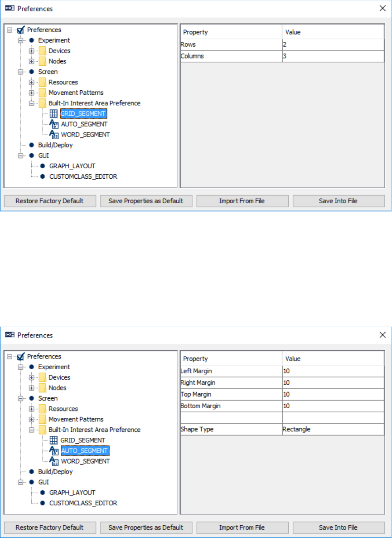
Task: Click Property column header in top window
Action: [232, 32]
